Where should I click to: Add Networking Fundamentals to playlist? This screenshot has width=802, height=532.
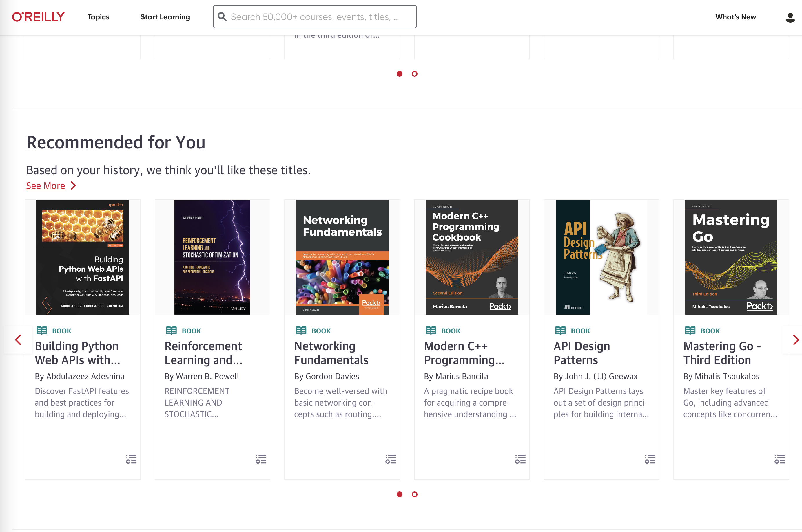391,459
